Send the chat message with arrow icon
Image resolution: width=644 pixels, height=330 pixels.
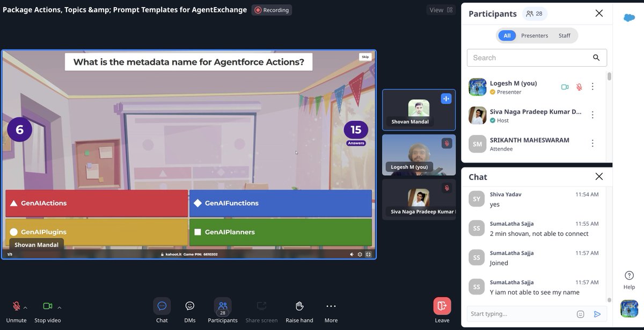[x=597, y=314]
